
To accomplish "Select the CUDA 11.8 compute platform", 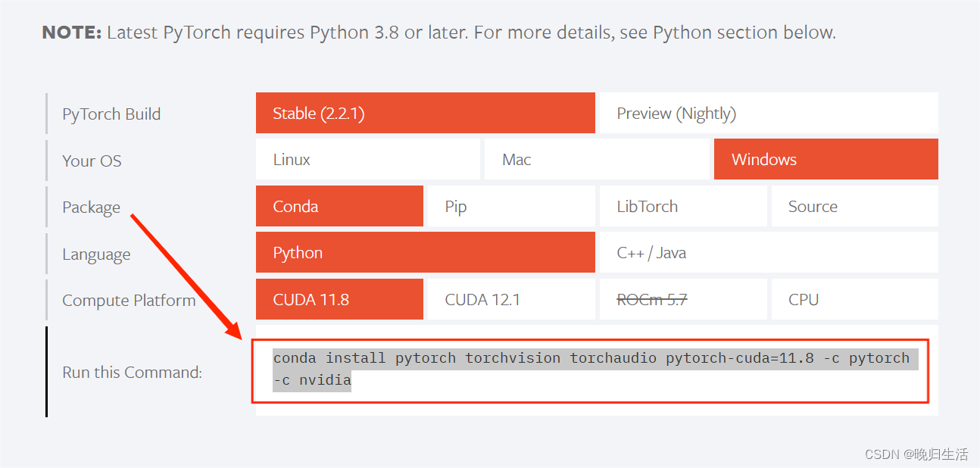I will click(x=339, y=299).
